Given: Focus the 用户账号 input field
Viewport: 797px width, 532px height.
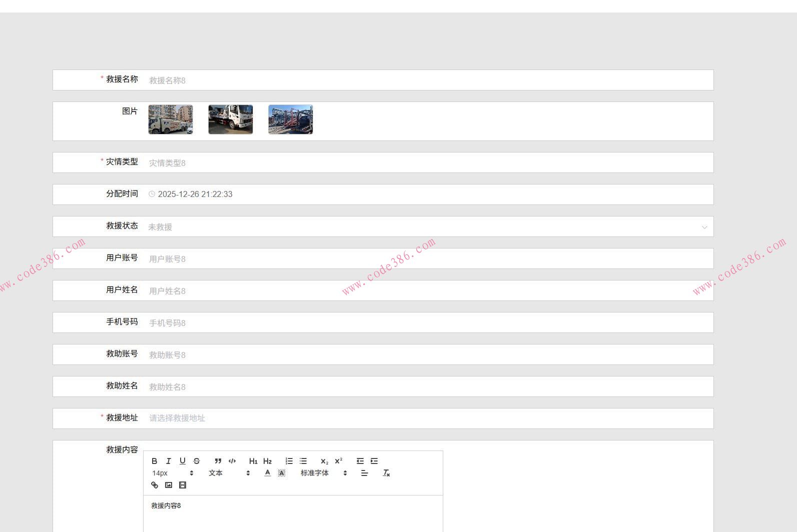Looking at the screenshot, I should [428, 258].
